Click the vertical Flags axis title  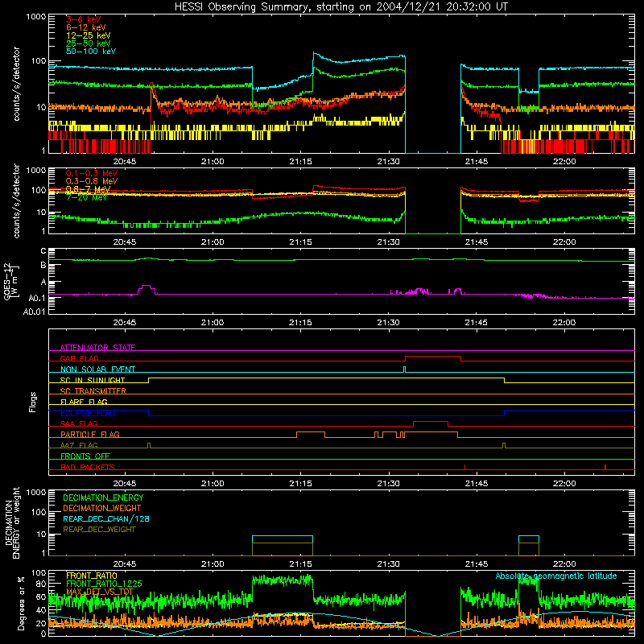(x=32, y=402)
